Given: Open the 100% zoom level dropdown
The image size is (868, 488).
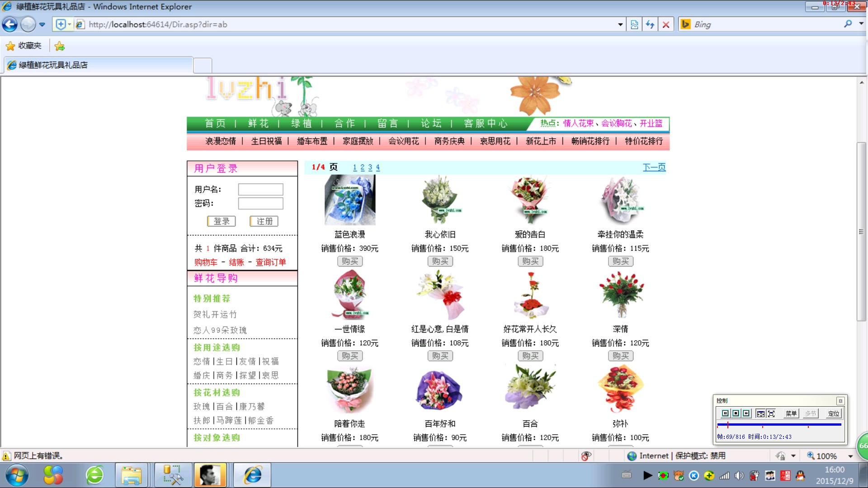Looking at the screenshot, I should (x=850, y=456).
